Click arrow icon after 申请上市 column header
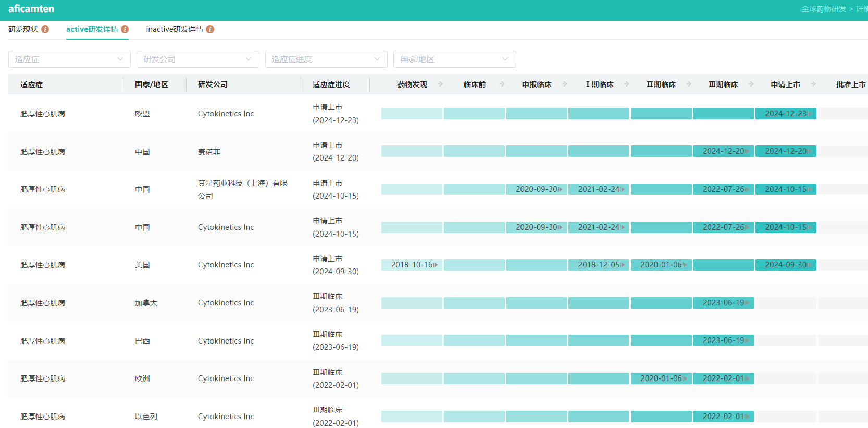 813,84
